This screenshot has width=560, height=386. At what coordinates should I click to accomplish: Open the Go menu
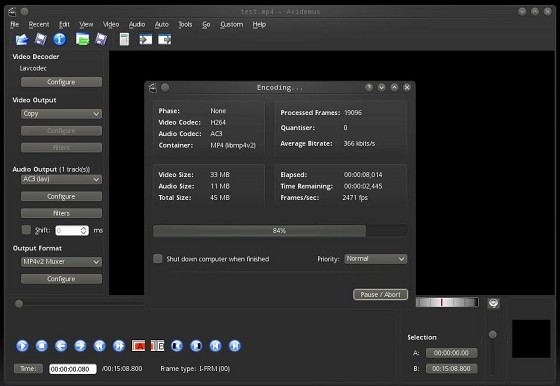[206, 24]
